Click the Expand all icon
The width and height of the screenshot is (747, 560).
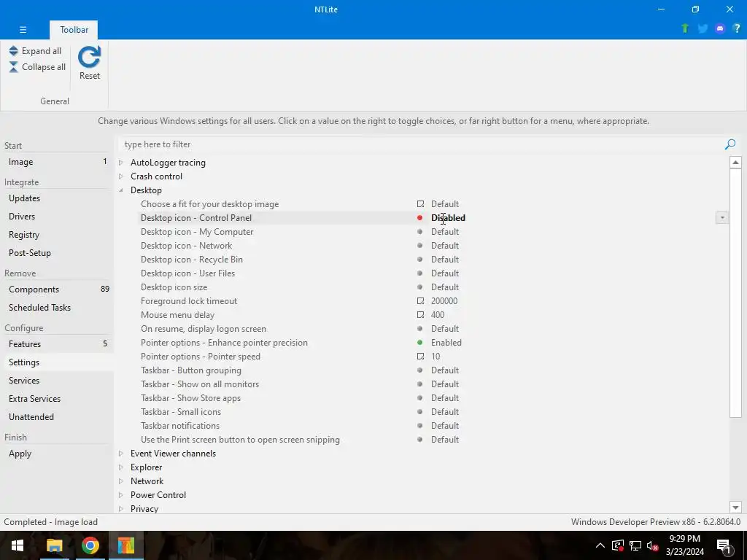tap(13, 50)
